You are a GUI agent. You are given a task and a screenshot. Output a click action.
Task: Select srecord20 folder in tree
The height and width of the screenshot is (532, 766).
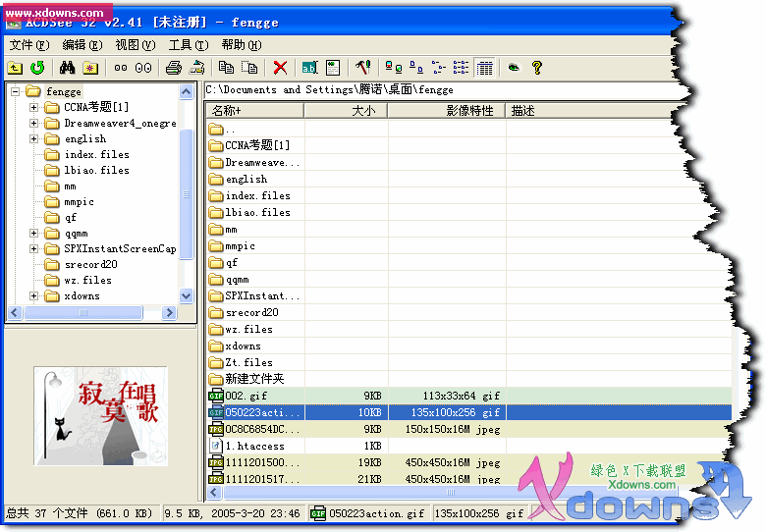tap(91, 265)
